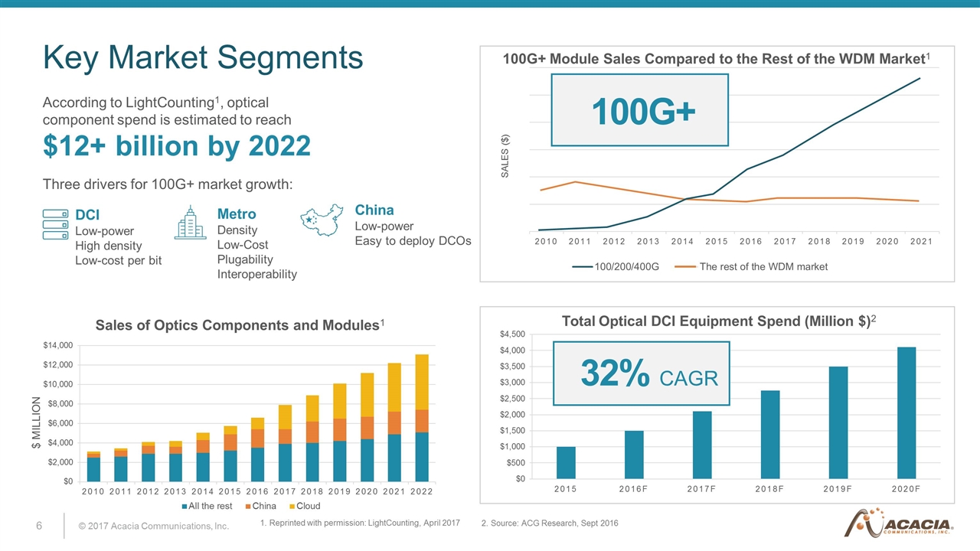This screenshot has height=551, width=980.
Task: Click 'Low-cost per bit' text
Action: pyautogui.click(x=119, y=261)
